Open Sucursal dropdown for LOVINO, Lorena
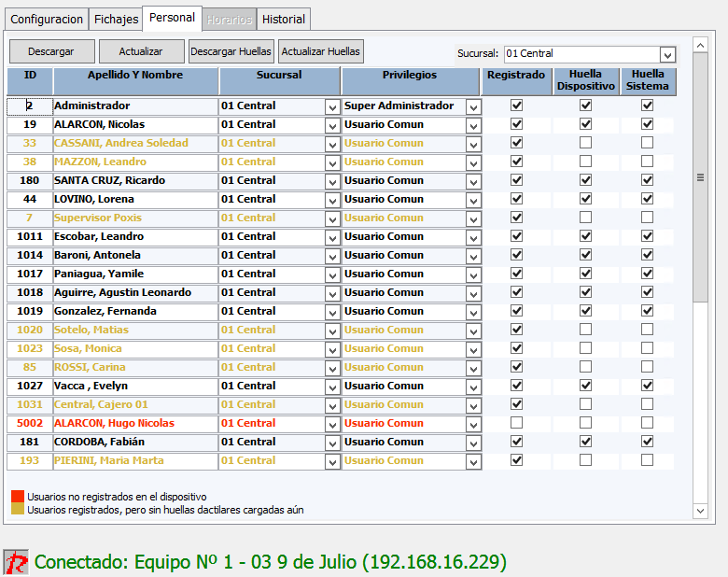The width and height of the screenshot is (728, 577). point(332,200)
